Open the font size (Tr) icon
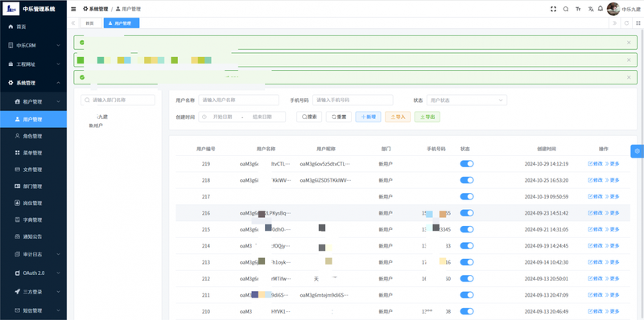644x320 pixels. tap(578, 9)
